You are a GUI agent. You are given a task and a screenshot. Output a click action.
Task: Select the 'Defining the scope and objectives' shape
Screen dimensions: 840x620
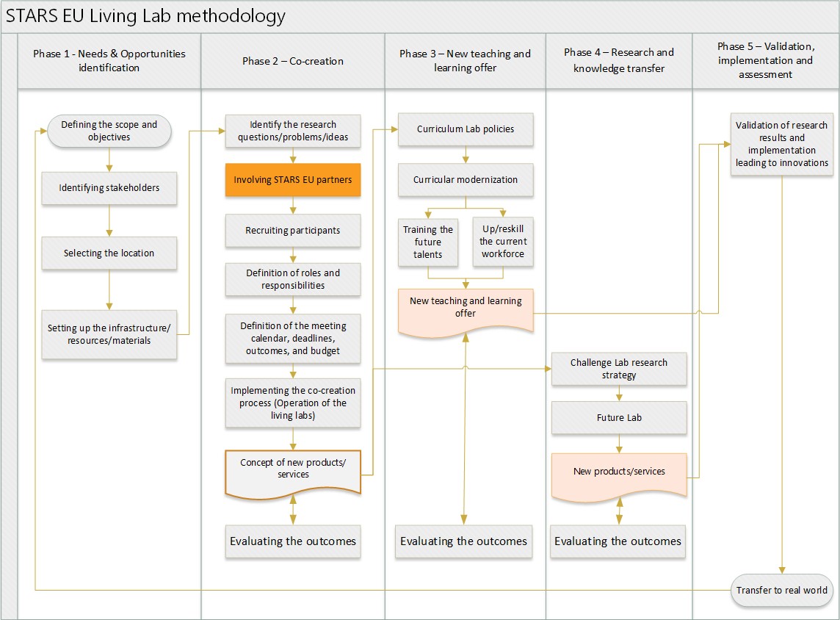point(109,131)
